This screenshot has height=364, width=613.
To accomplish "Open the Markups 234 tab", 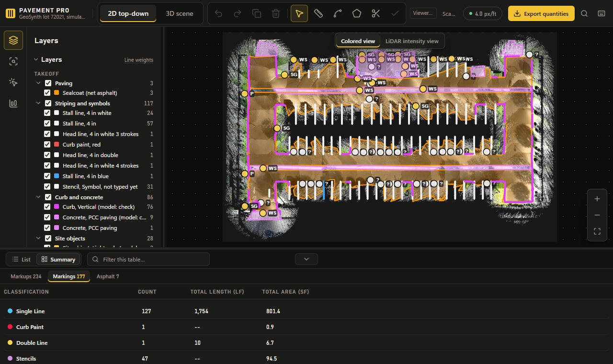I will click(x=26, y=276).
